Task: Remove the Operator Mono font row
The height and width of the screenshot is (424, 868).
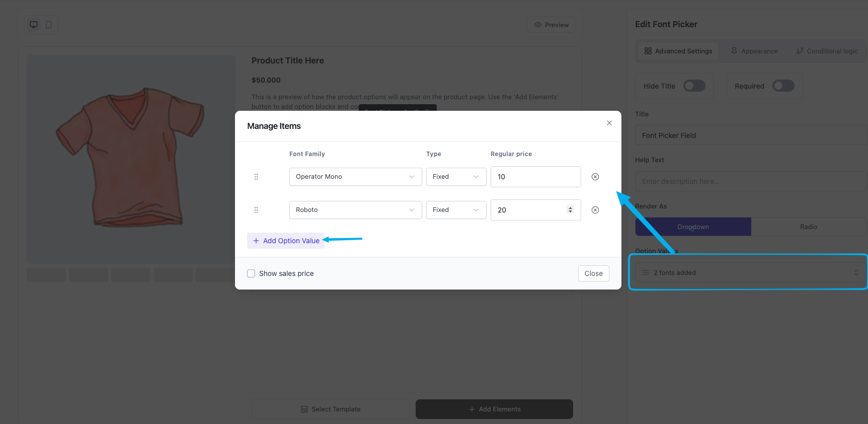Action: (x=595, y=177)
